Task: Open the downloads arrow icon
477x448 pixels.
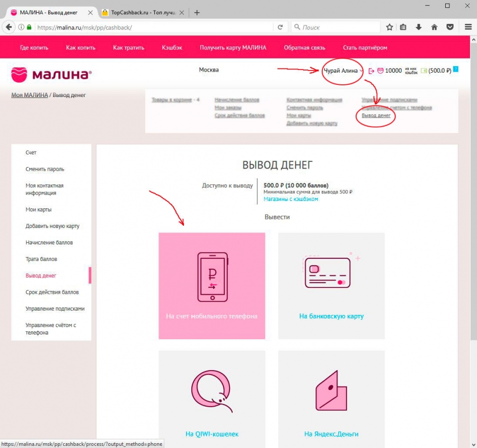Action: 419,28
